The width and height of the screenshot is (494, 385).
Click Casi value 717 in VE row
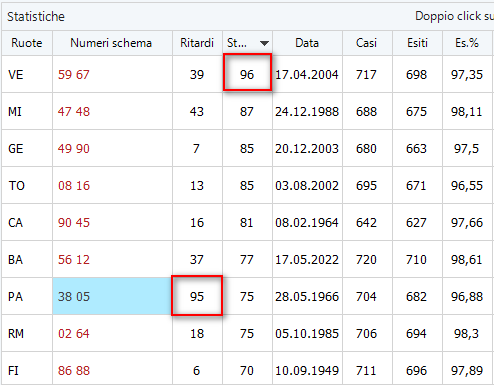click(x=366, y=74)
